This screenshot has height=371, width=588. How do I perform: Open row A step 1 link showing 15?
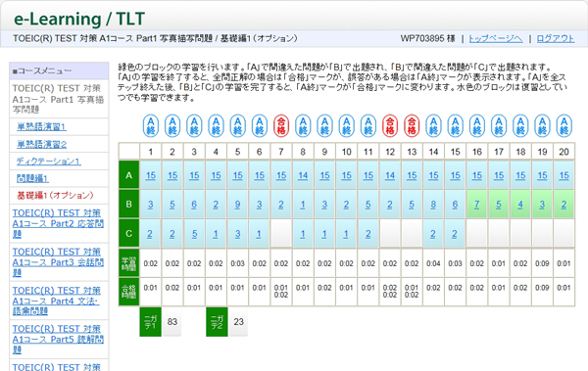coord(151,175)
